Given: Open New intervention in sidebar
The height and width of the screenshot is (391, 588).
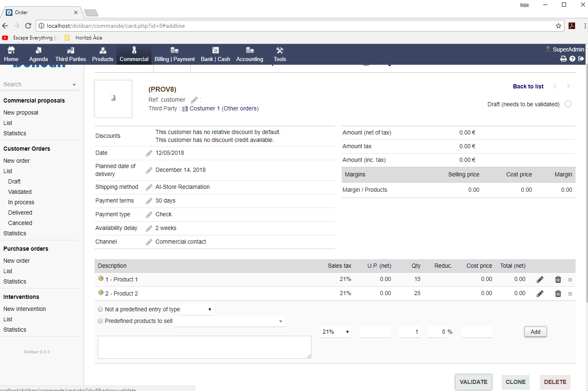Looking at the screenshot, I should coord(24,309).
